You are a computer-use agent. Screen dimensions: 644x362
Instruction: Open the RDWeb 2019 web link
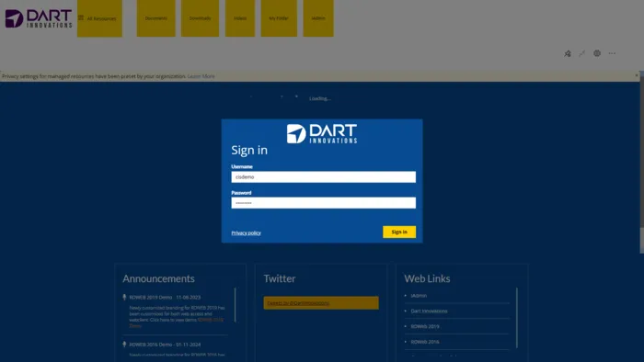coord(425,327)
